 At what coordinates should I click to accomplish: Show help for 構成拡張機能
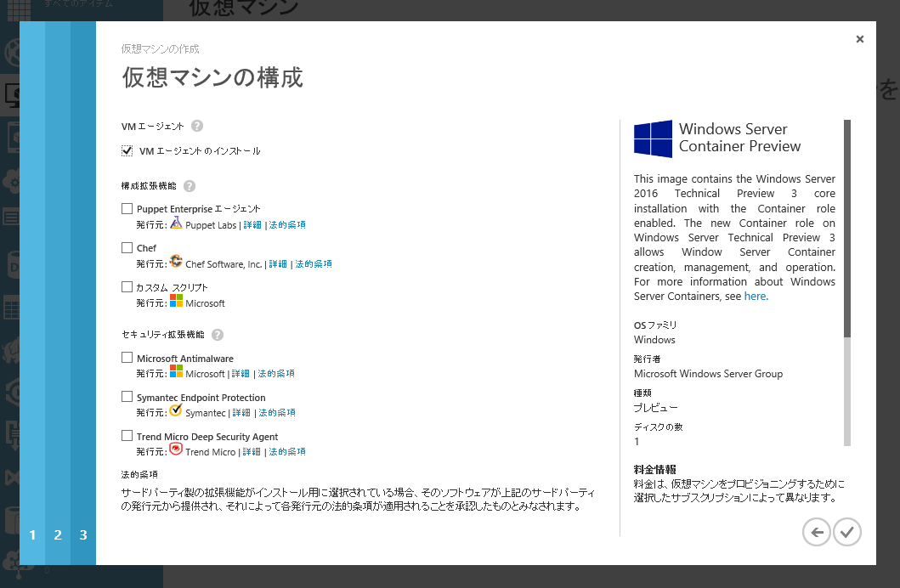coord(190,186)
